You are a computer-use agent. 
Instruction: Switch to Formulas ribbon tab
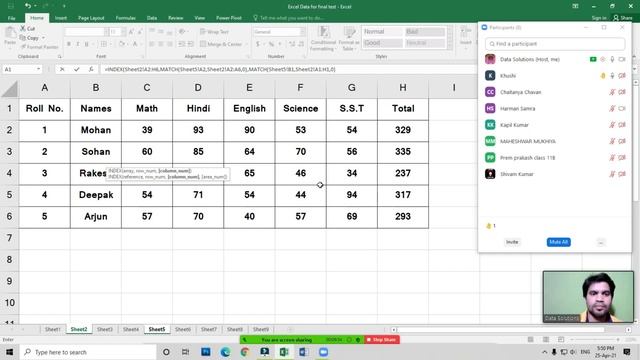coord(125,18)
